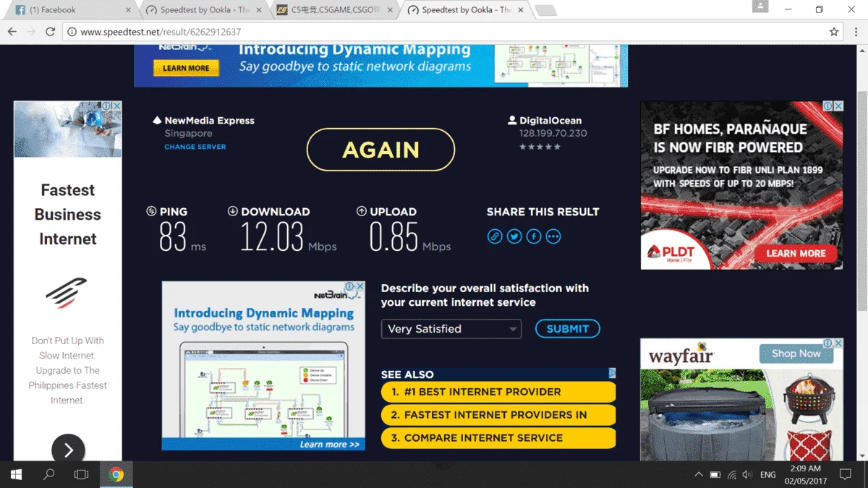Click the 83 ms ping value

coord(173,237)
